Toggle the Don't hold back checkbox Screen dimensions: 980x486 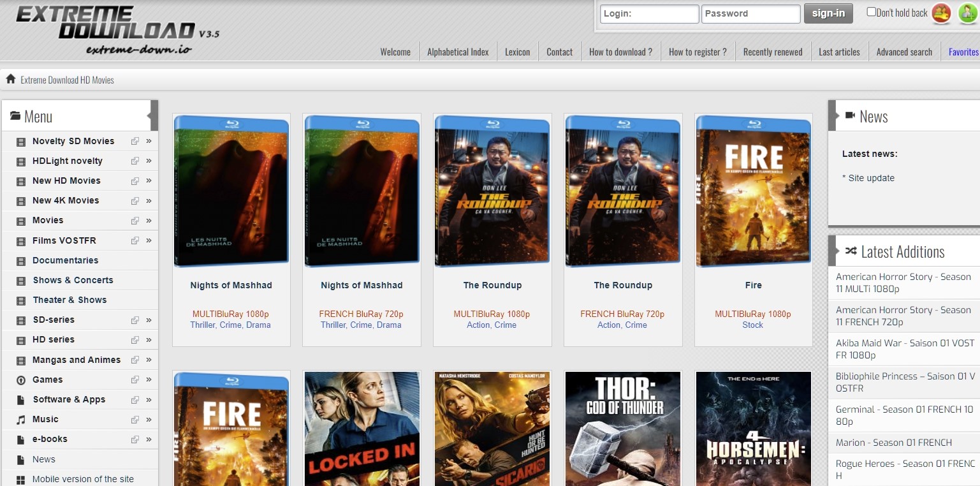[871, 11]
